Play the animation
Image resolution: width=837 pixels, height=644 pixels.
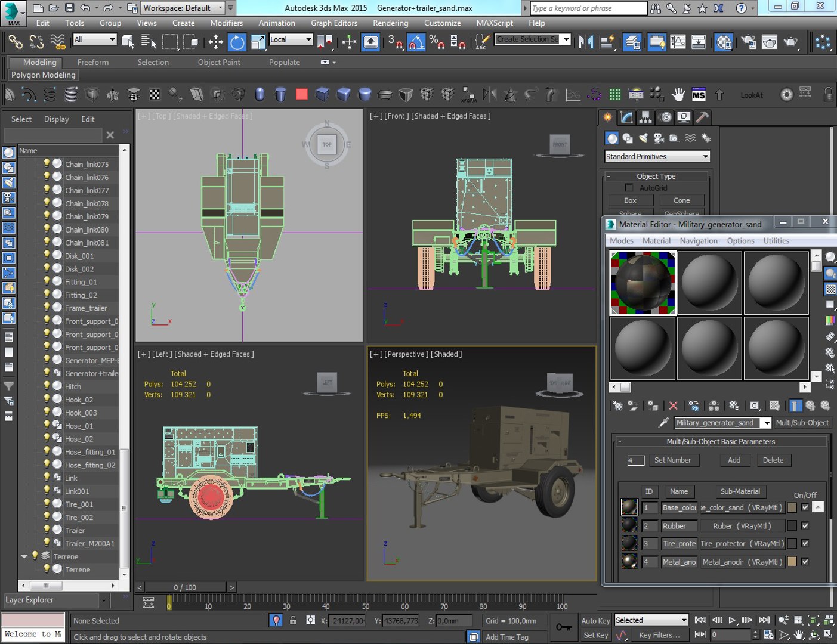[732, 620]
